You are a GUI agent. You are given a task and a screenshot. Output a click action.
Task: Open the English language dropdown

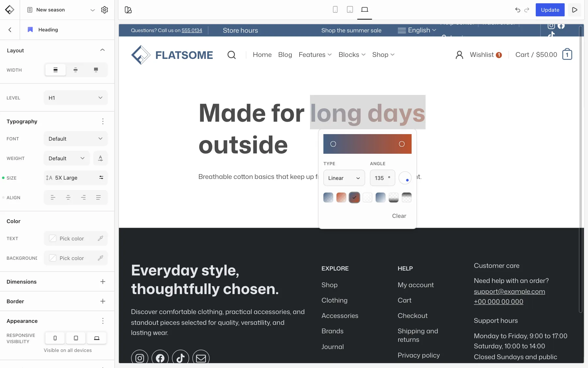(x=417, y=30)
